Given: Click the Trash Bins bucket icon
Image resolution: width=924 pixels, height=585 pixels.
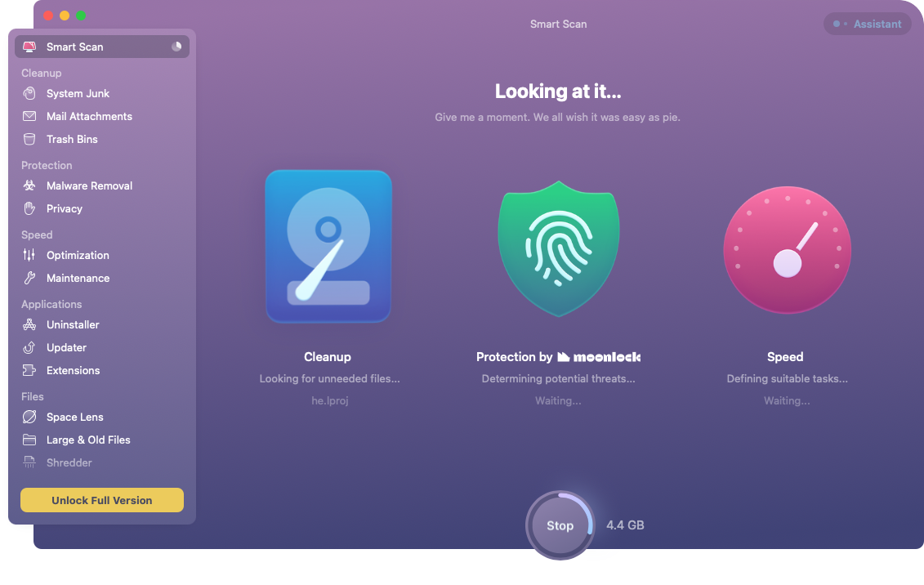Looking at the screenshot, I should (x=29, y=139).
